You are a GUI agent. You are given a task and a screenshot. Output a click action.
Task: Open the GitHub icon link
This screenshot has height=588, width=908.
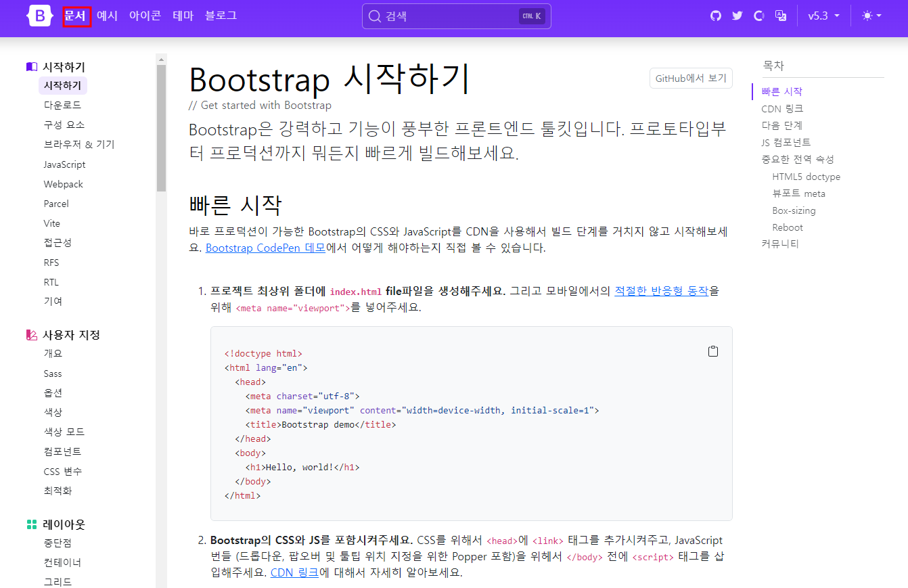coord(716,16)
